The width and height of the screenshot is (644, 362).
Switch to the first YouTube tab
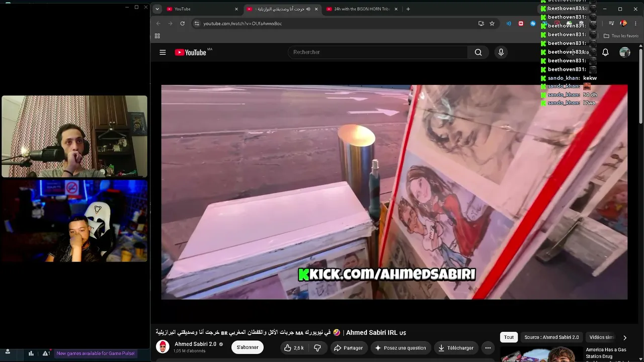pos(202,9)
